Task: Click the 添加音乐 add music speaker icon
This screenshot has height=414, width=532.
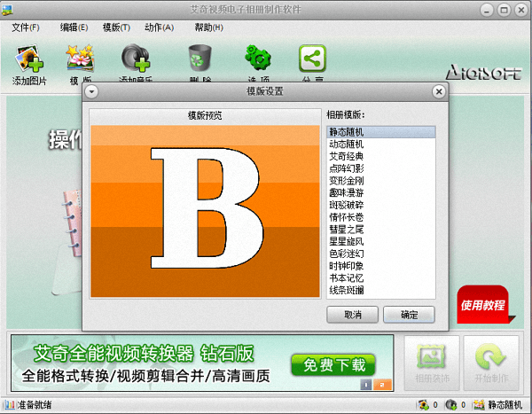Action: (136, 58)
